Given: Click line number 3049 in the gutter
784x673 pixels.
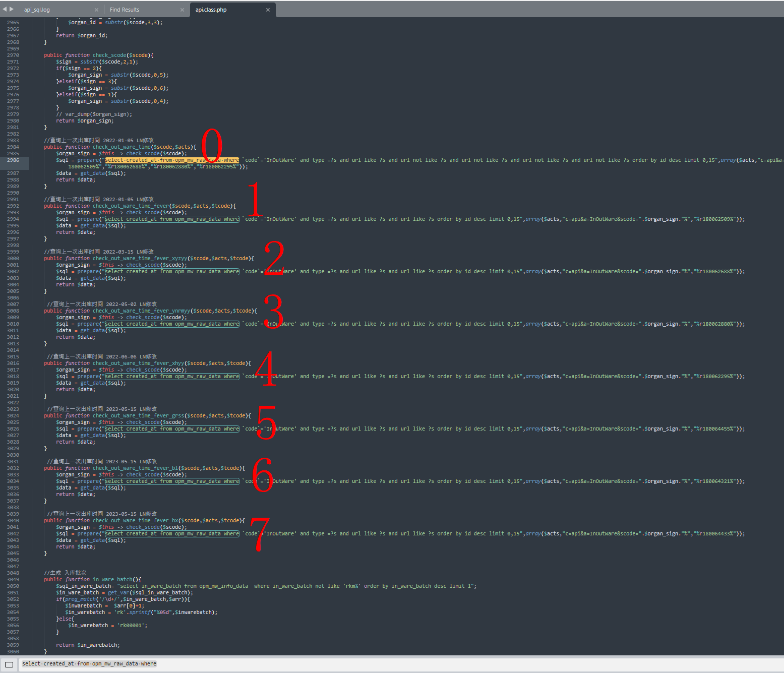Looking at the screenshot, I should (13, 580).
